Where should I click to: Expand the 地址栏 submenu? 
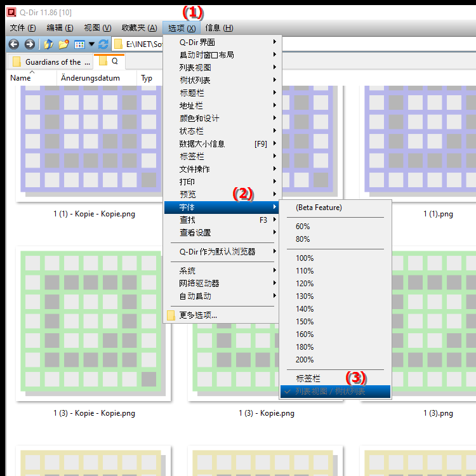click(x=221, y=105)
